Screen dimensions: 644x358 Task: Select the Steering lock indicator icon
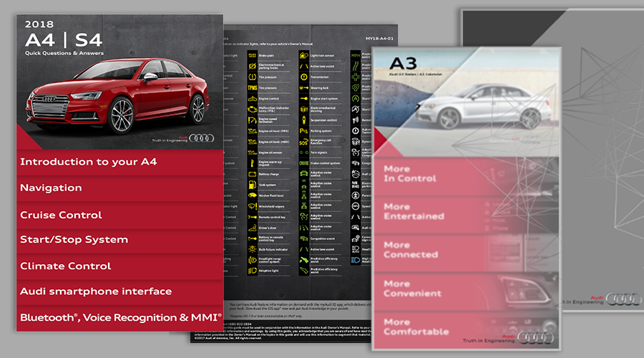tap(304, 87)
